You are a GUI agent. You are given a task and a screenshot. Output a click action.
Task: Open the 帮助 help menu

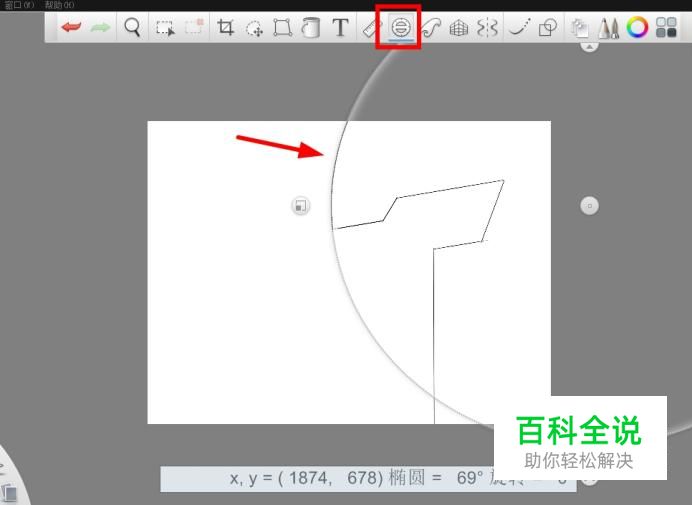(x=59, y=5)
